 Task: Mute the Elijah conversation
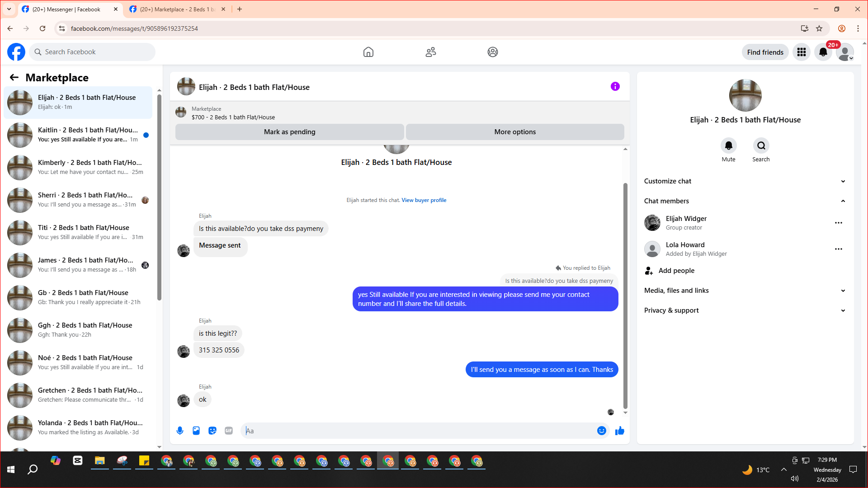tap(728, 146)
